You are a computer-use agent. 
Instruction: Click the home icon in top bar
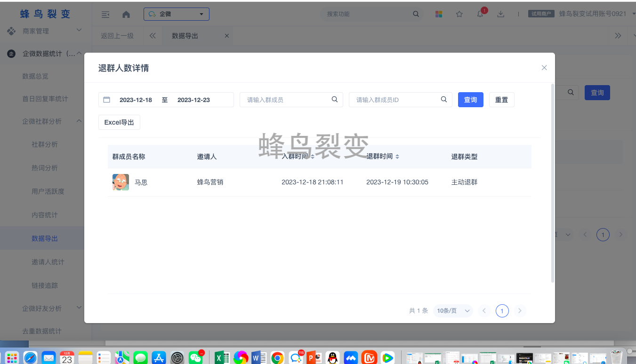point(126,14)
